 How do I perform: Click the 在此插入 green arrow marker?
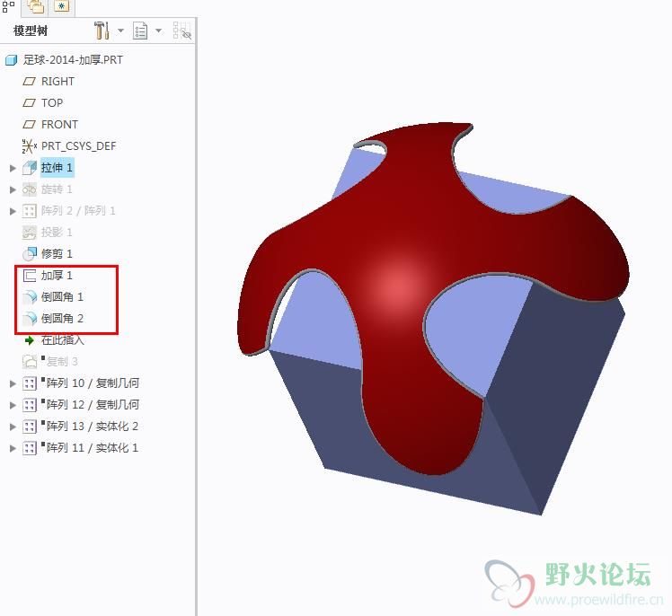[29, 340]
